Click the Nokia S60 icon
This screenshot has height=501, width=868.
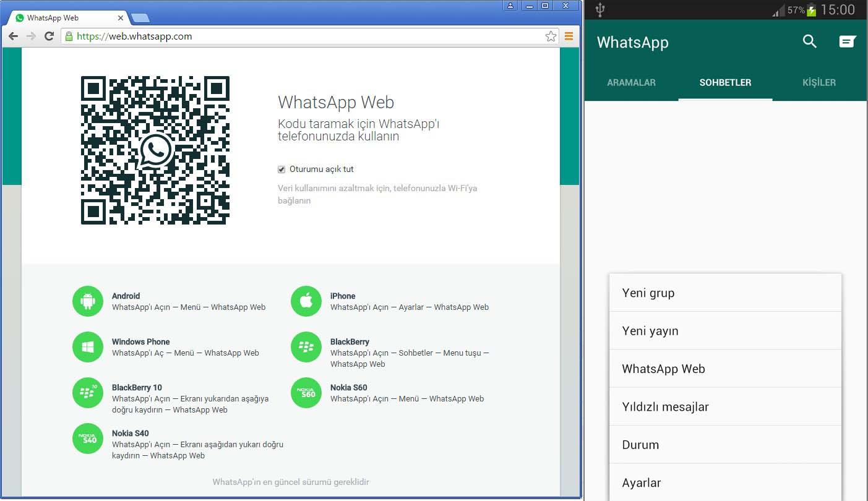306,393
